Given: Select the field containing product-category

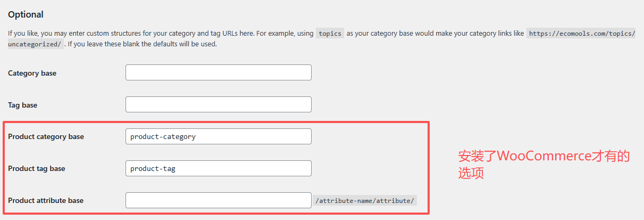Looking at the screenshot, I should pyautogui.click(x=218, y=136).
